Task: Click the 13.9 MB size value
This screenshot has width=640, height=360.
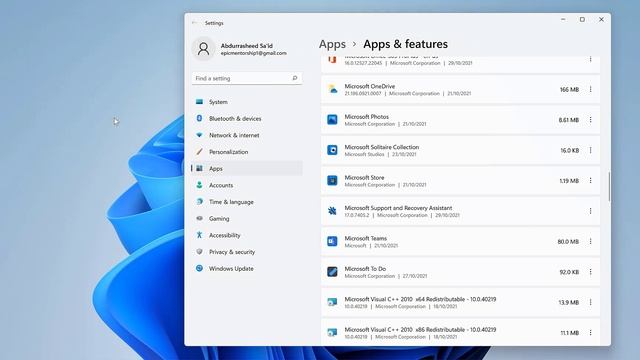Action: click(x=569, y=302)
